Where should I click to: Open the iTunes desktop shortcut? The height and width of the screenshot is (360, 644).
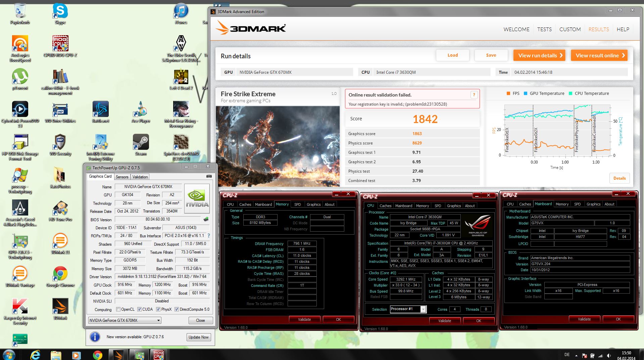[x=181, y=14]
